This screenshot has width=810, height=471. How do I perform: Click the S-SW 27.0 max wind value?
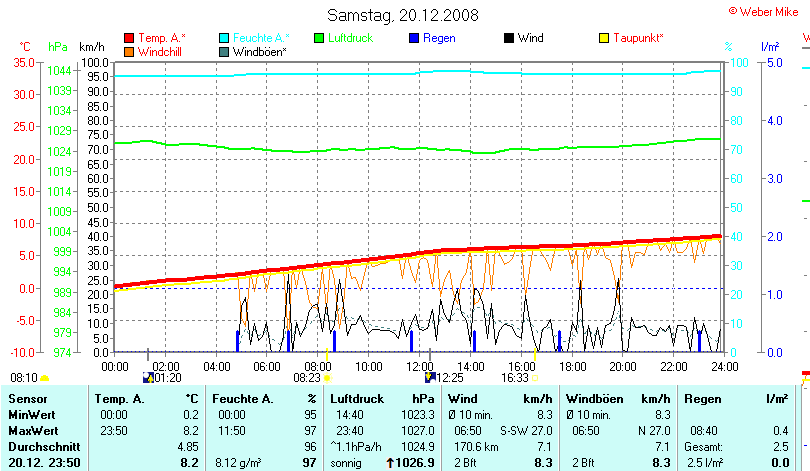click(x=526, y=431)
